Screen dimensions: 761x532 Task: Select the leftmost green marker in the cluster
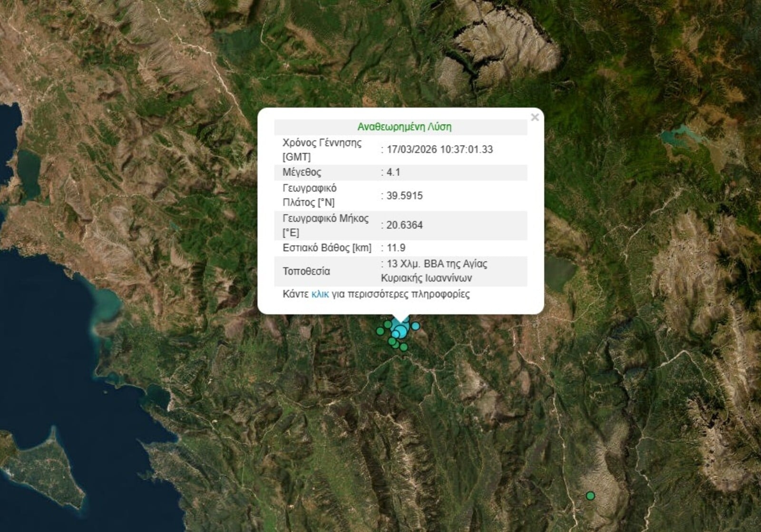tap(380, 331)
